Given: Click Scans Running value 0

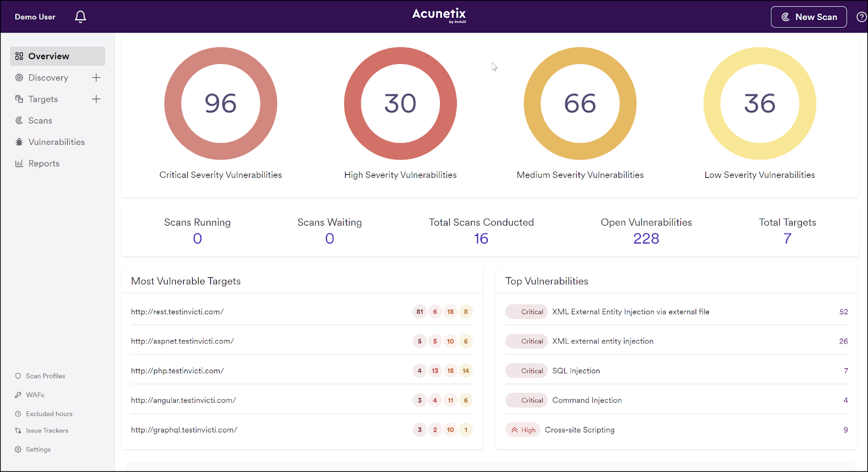Looking at the screenshot, I should (x=197, y=239).
